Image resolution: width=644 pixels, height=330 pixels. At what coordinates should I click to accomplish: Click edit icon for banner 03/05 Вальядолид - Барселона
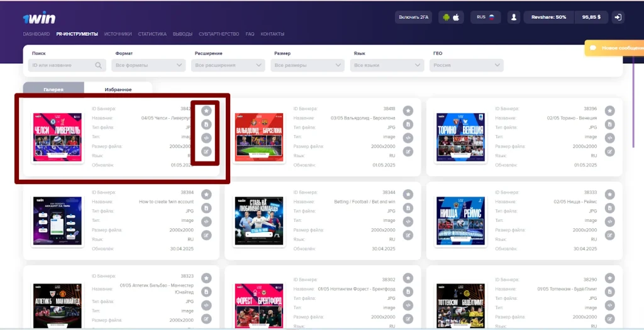click(x=408, y=151)
